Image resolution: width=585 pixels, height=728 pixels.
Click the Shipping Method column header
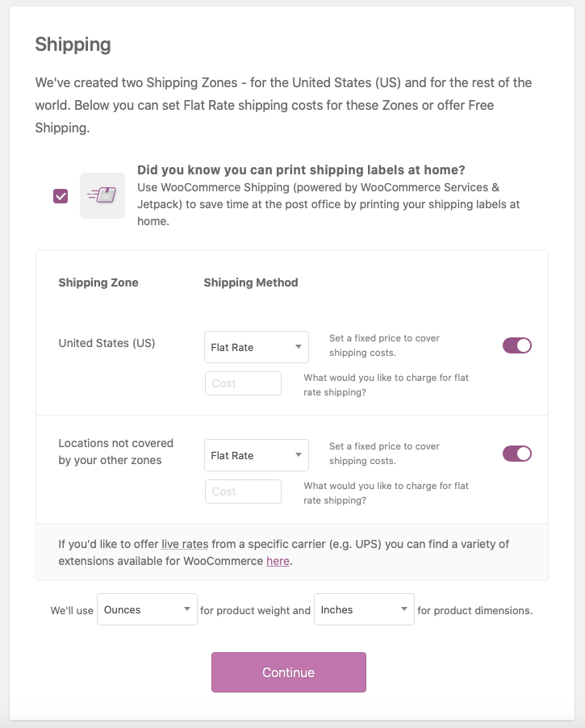[251, 282]
